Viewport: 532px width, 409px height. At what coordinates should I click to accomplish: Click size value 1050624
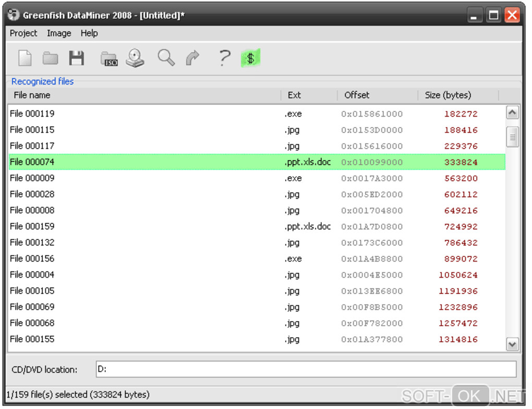point(458,275)
